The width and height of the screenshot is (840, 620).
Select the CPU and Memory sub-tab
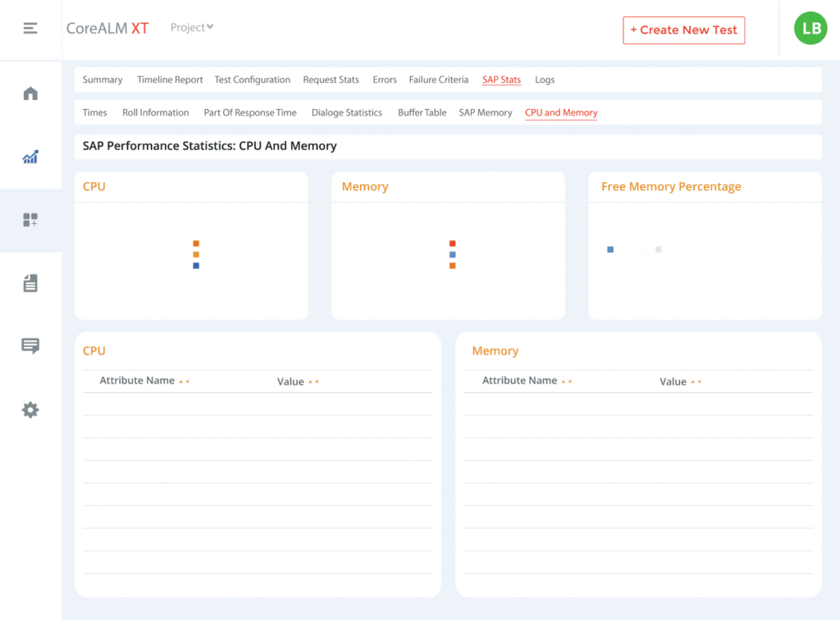pyautogui.click(x=561, y=113)
